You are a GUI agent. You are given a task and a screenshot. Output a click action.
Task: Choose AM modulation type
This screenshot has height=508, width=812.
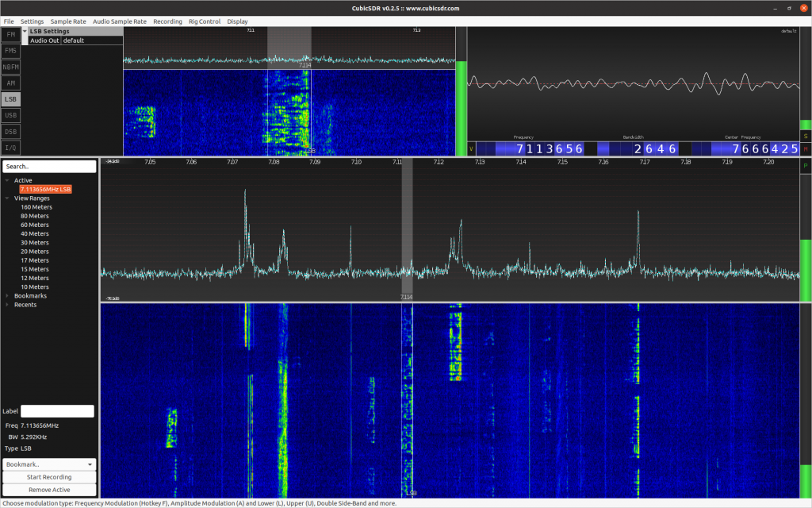click(x=10, y=83)
